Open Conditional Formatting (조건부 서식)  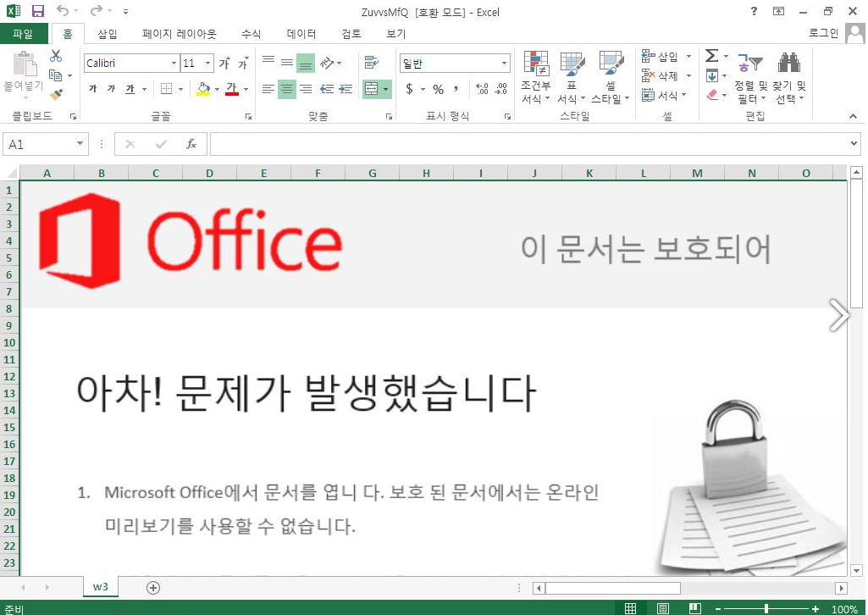535,77
